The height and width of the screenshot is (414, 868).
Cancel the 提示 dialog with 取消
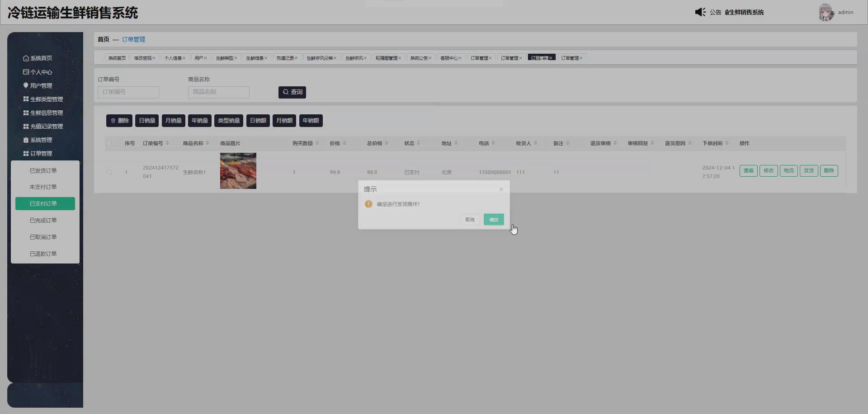[470, 220]
